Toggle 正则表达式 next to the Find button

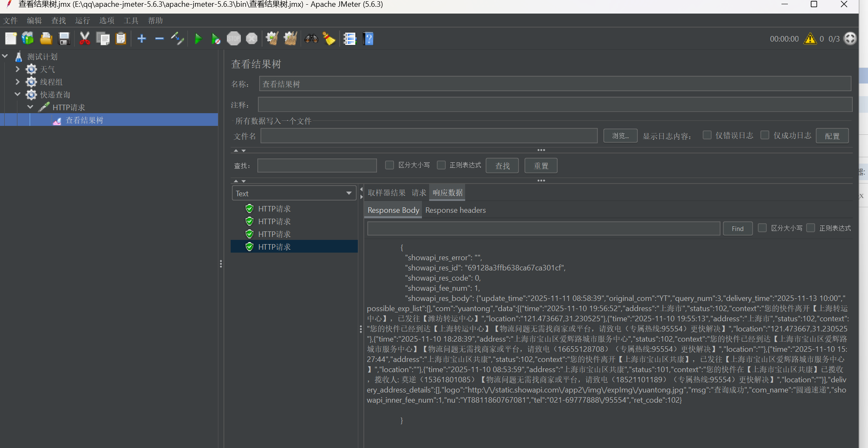(x=811, y=228)
